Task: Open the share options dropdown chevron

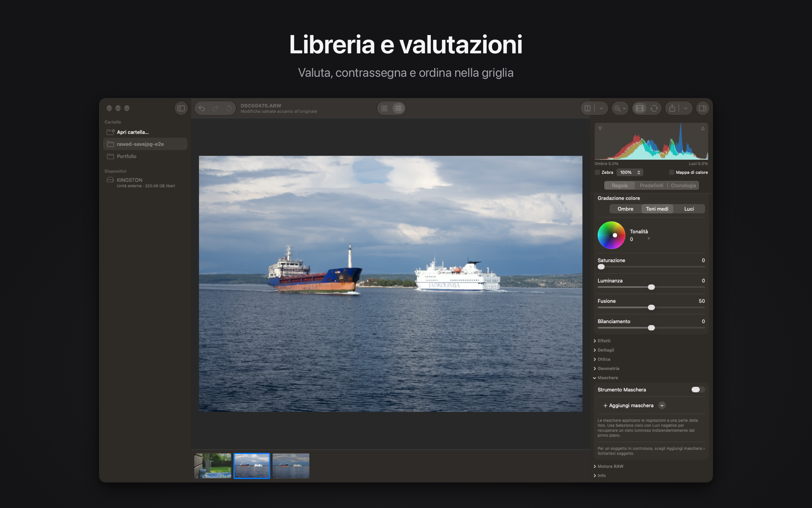Action: point(685,108)
